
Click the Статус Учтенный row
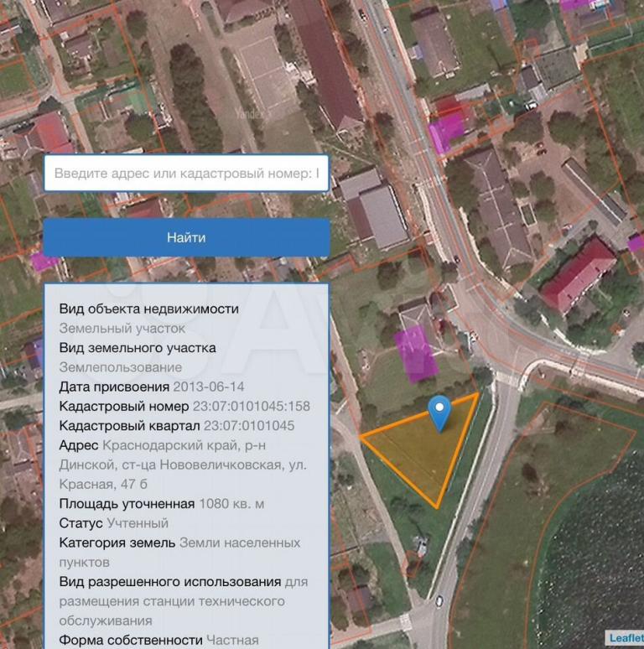point(113,523)
